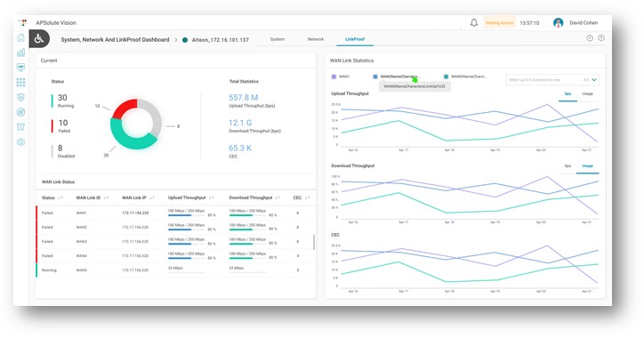Viewport: 644px width, 338px height.
Task: Sort table by Download Throughput arrows
Action: 278,198
